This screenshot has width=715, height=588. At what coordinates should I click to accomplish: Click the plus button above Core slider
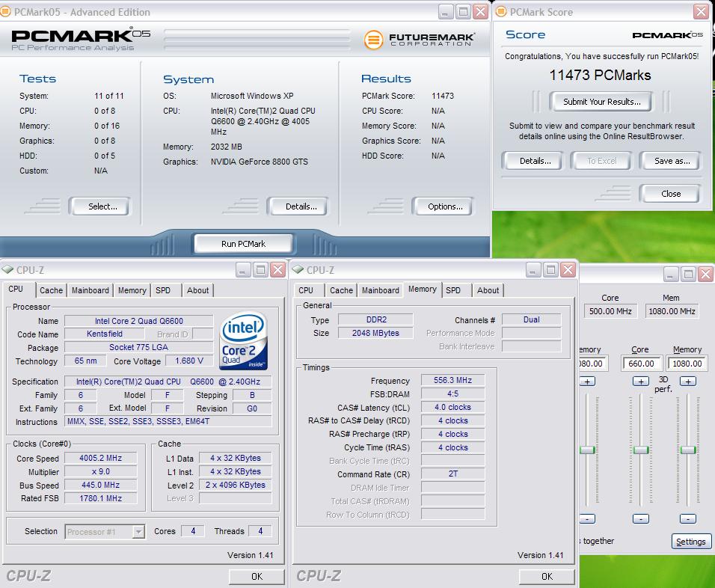click(641, 382)
